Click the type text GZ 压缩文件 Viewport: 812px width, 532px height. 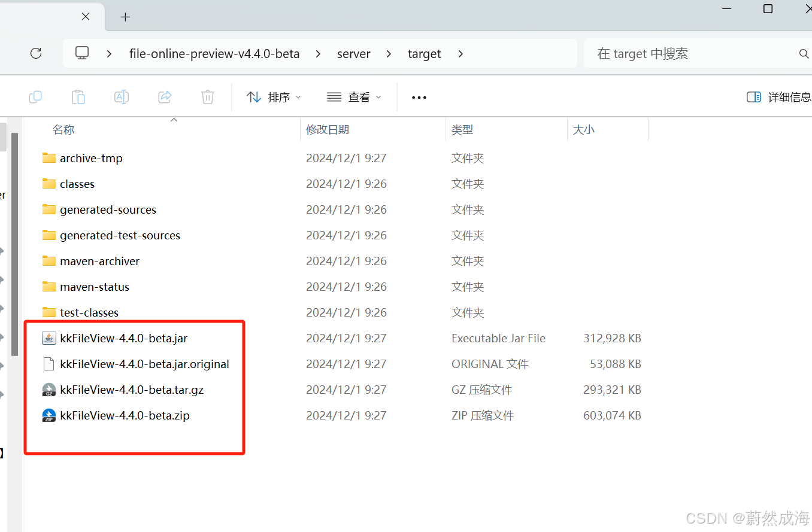(x=481, y=390)
